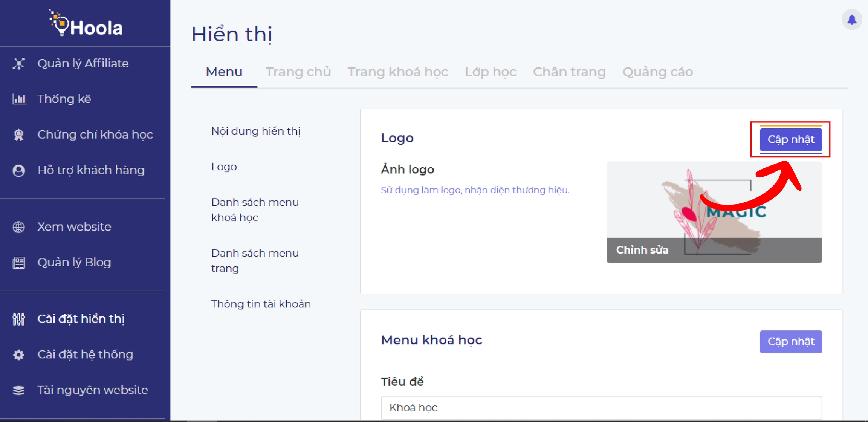This screenshot has height=422, width=868.
Task: Click the Cài đặt hiển thị sliders icon
Action: point(19,319)
